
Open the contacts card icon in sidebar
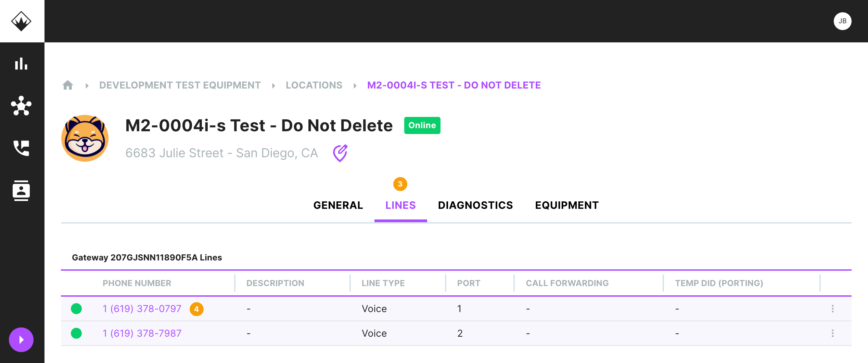tap(21, 190)
